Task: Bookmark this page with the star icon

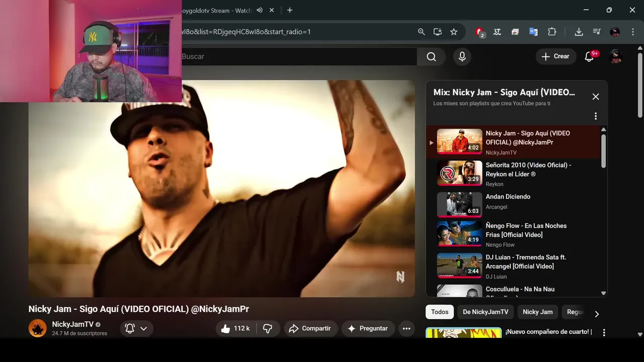Action: click(x=454, y=32)
